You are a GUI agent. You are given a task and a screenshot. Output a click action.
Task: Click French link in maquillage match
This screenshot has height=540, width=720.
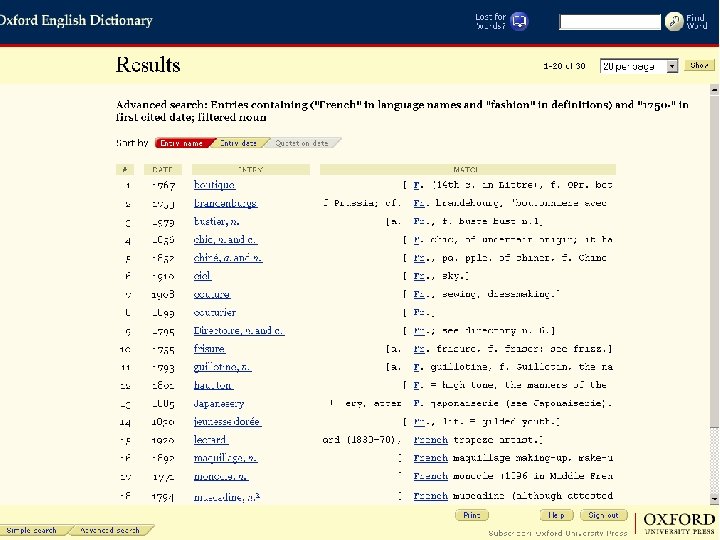pos(431,458)
